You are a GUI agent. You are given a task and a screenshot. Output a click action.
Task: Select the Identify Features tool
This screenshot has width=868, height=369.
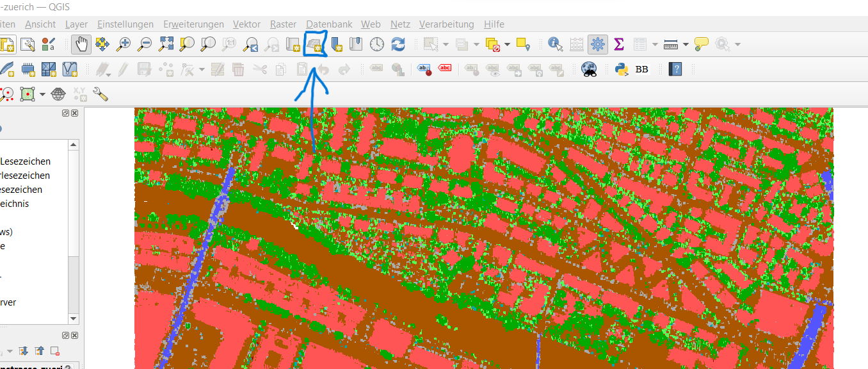pyautogui.click(x=556, y=44)
